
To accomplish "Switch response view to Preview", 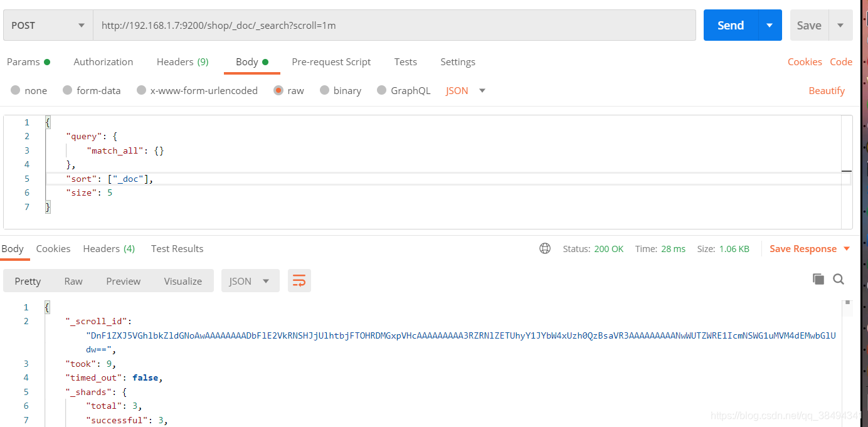I will 124,281.
